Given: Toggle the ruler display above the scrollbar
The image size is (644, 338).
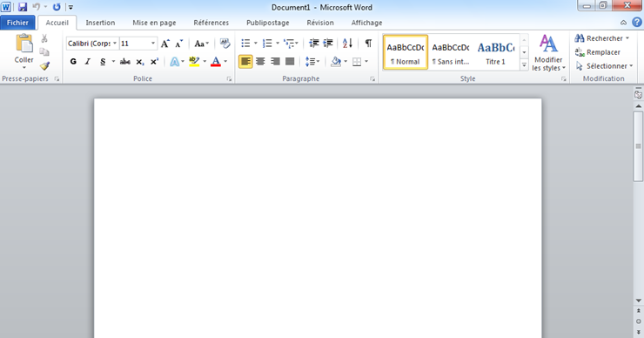Looking at the screenshot, I should point(638,94).
